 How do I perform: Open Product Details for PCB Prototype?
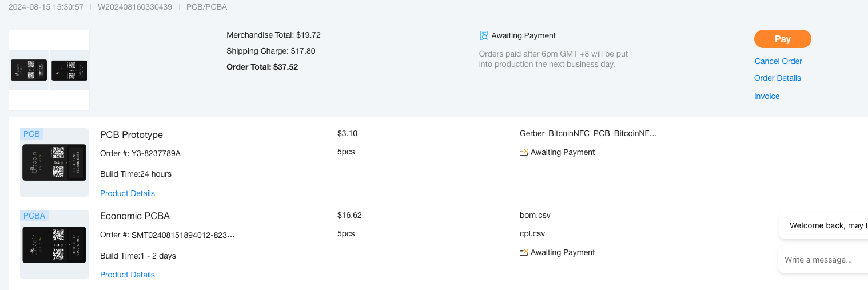point(128,193)
